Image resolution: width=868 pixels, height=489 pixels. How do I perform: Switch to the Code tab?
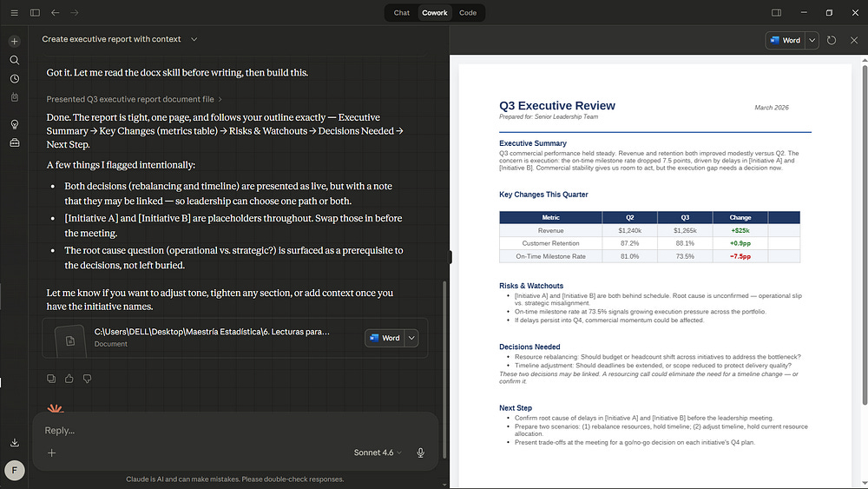pyautogui.click(x=468, y=13)
